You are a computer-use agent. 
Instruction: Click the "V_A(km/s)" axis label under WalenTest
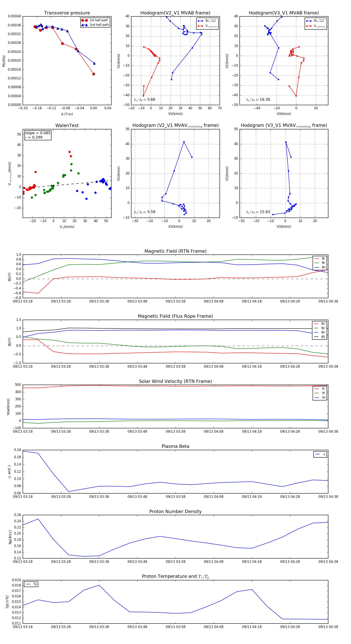coord(67,227)
